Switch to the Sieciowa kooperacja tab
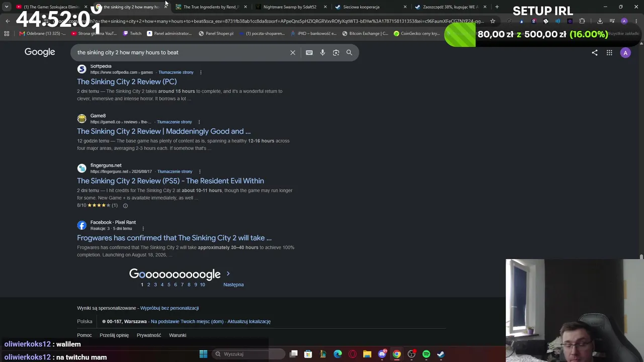This screenshot has width=644, height=362. click(361, 7)
